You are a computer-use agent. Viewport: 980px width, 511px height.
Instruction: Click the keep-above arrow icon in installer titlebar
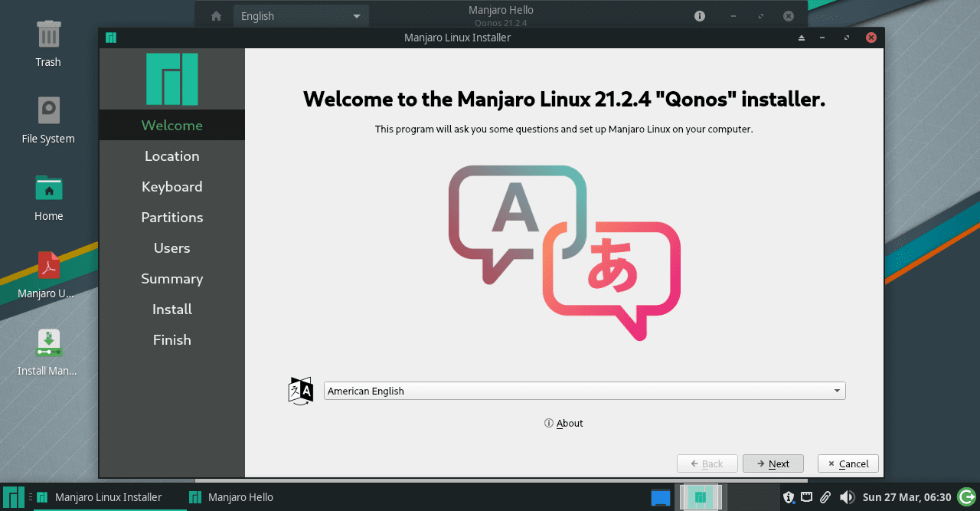coord(802,38)
